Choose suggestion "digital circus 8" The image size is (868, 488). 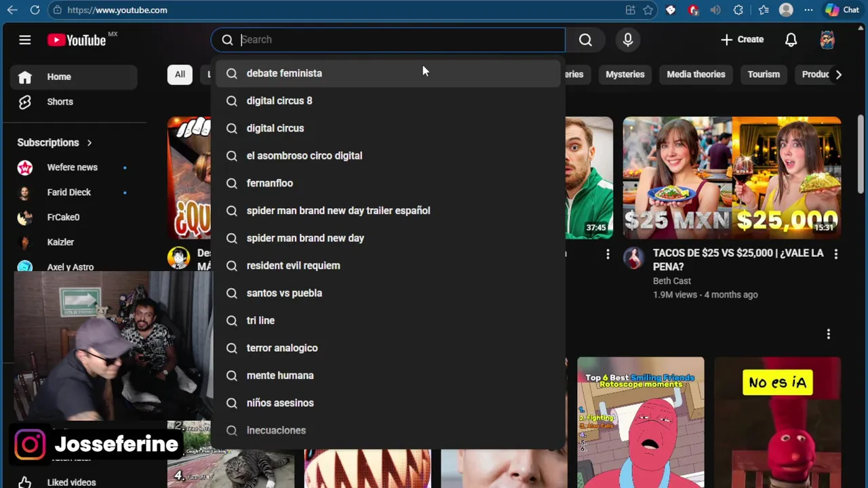point(388,101)
